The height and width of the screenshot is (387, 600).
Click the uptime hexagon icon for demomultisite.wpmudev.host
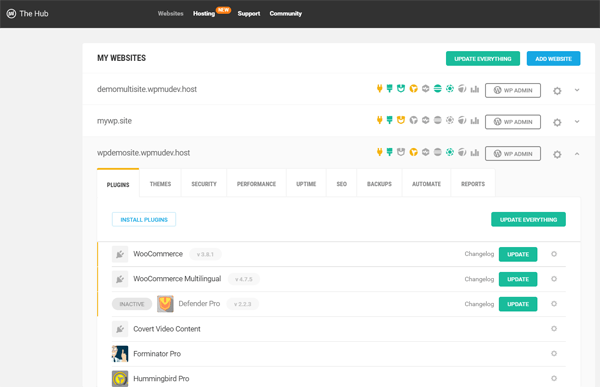(x=426, y=89)
